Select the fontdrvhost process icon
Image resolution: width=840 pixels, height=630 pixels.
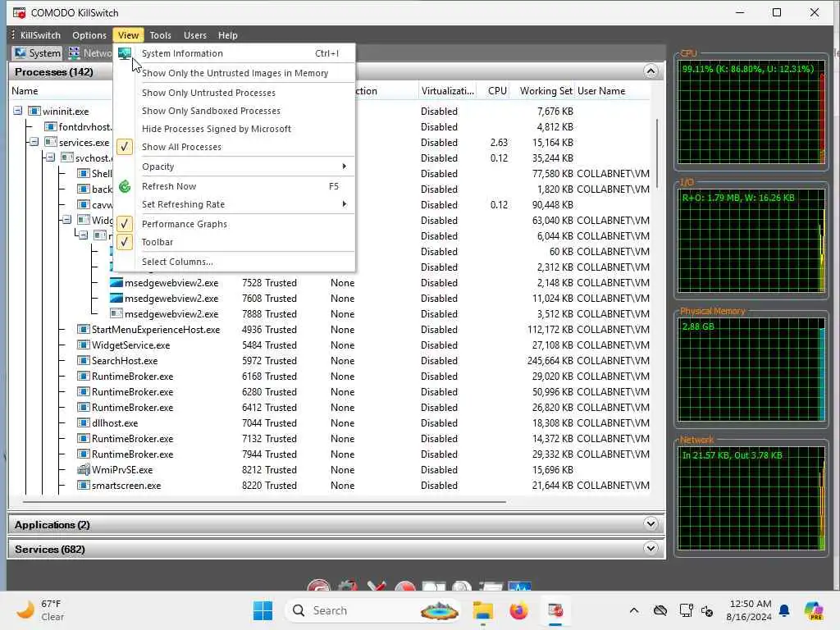click(x=50, y=126)
